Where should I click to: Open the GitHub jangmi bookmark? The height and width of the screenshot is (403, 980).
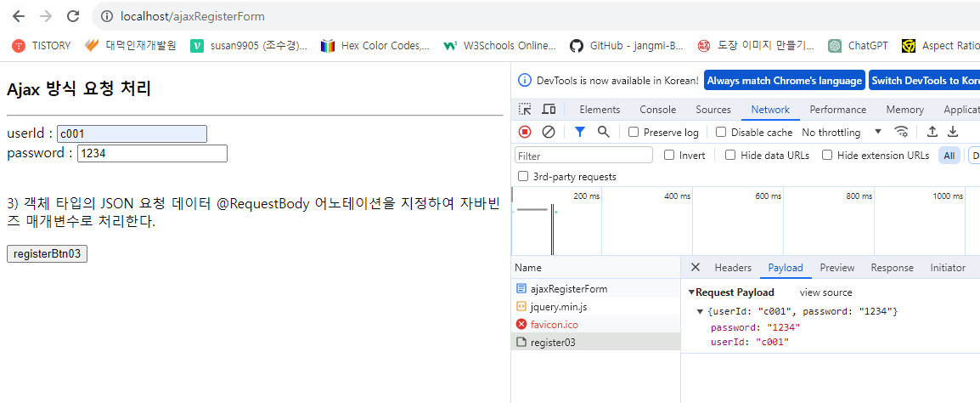[627, 46]
